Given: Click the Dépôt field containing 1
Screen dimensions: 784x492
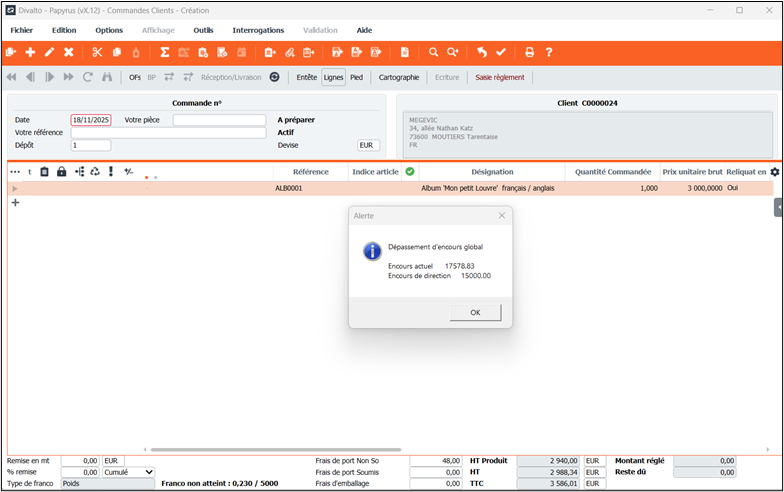Looking at the screenshot, I should 90,145.
